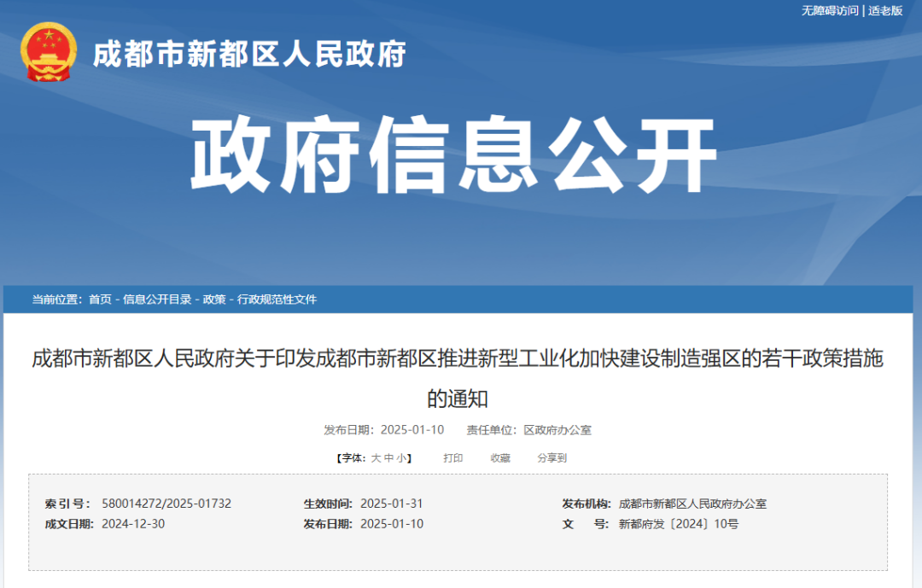Click the 发布日期 date under the title

412,430
